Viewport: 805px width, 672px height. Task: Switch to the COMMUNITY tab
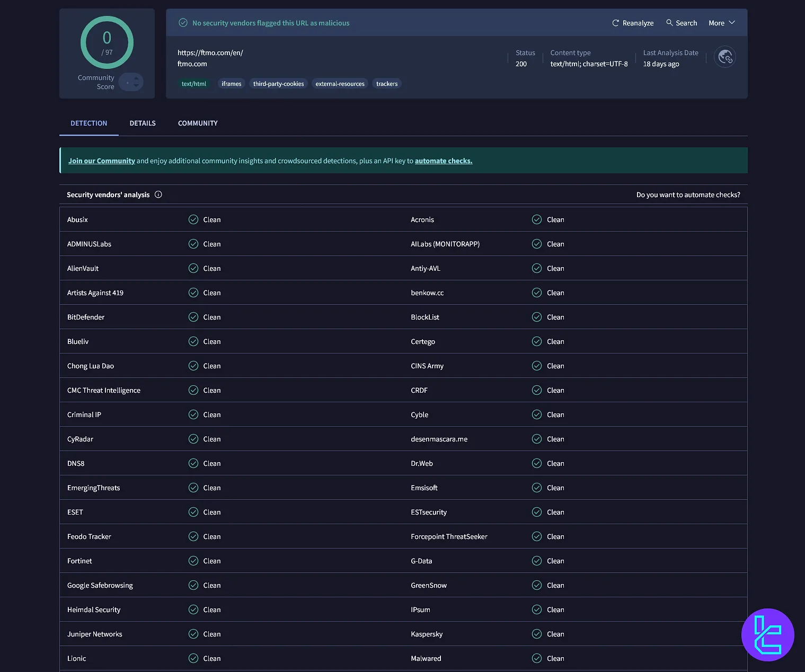pos(197,123)
